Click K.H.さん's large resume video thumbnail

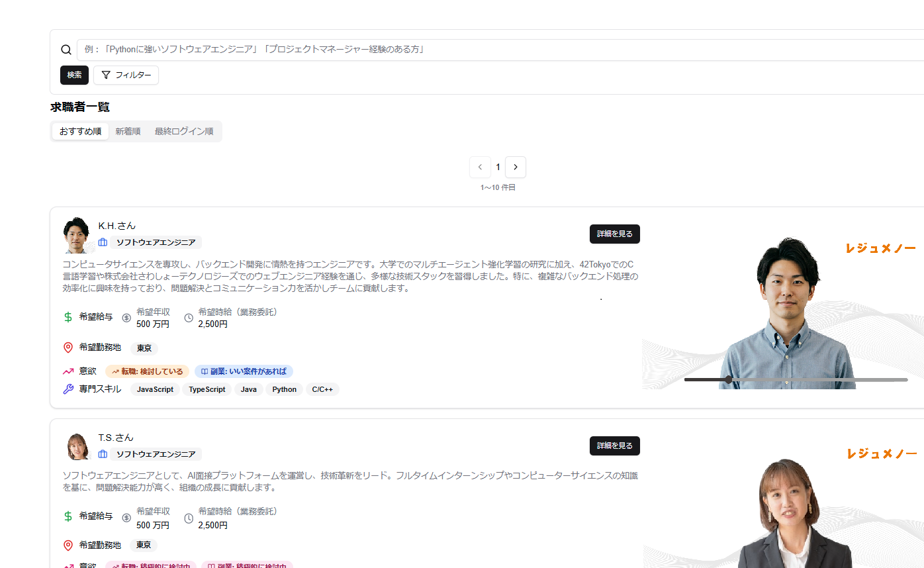coord(783,308)
